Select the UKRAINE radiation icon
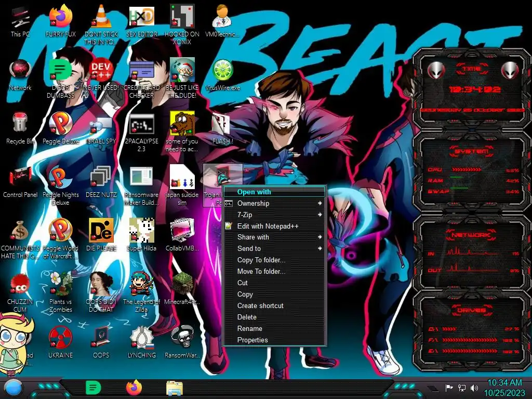Screen dimensions: 532x399 60,343
